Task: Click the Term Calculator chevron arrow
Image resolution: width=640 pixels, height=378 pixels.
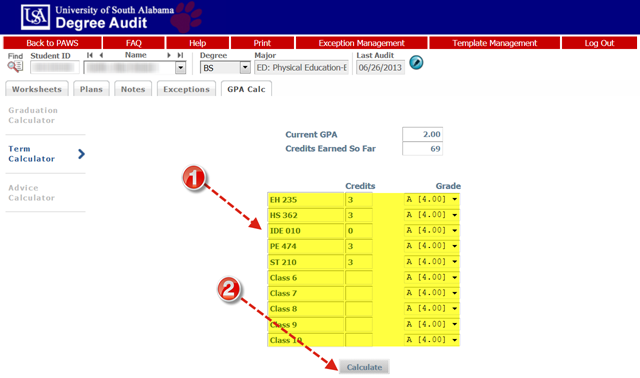Action: pos(81,154)
